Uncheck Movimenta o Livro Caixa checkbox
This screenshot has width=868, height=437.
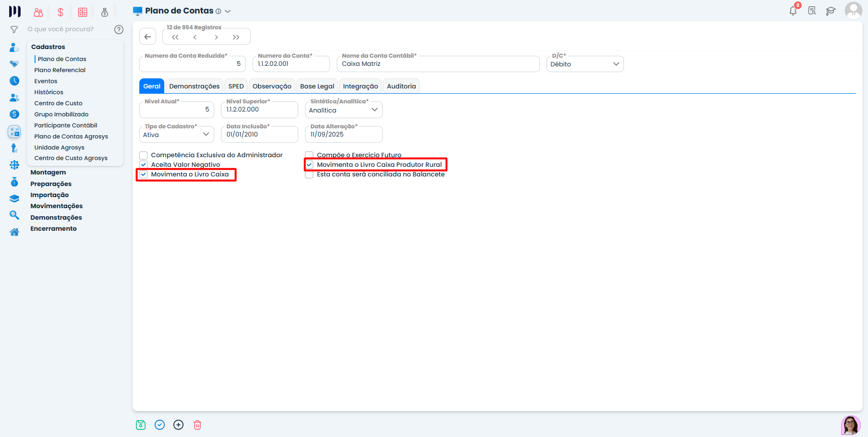click(x=144, y=175)
